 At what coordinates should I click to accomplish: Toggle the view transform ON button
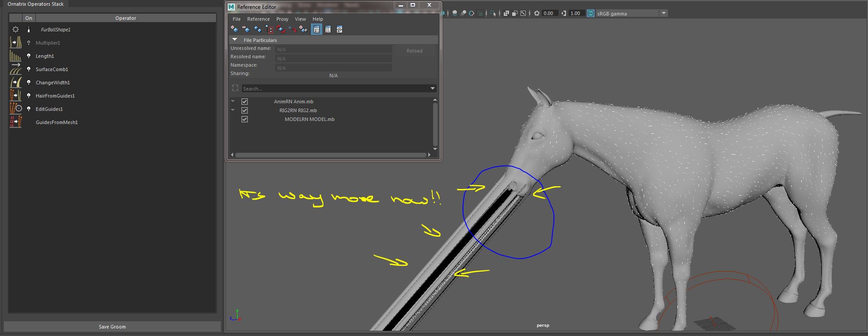click(590, 13)
